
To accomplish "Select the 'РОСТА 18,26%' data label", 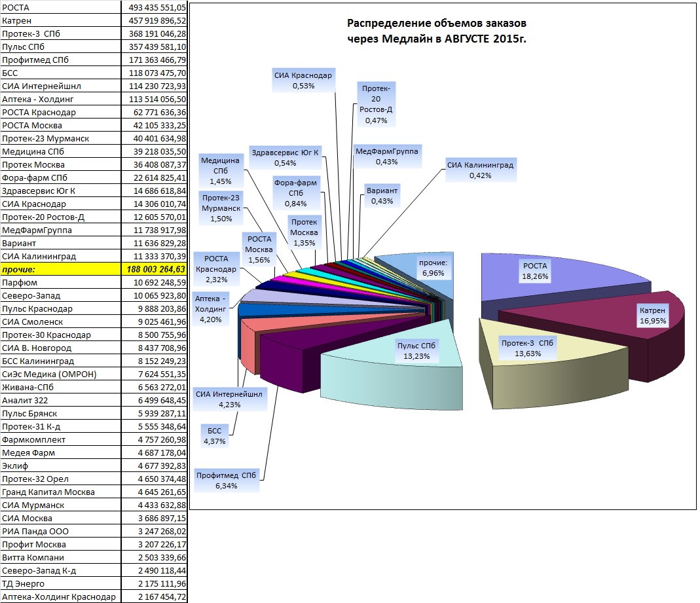I will (x=535, y=271).
